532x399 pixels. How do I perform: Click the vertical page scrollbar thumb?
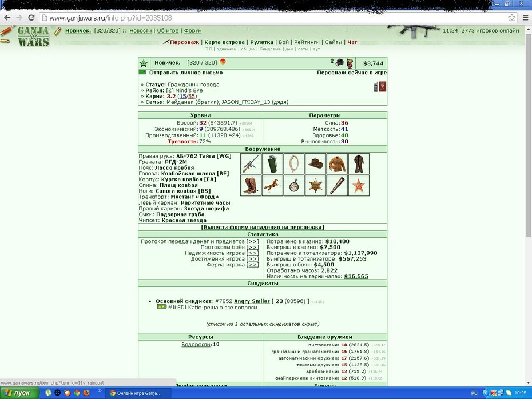pos(529,135)
